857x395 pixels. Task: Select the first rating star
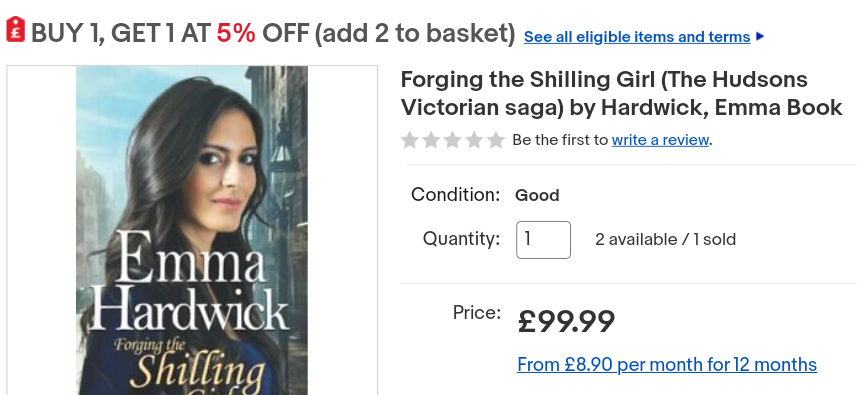click(410, 140)
